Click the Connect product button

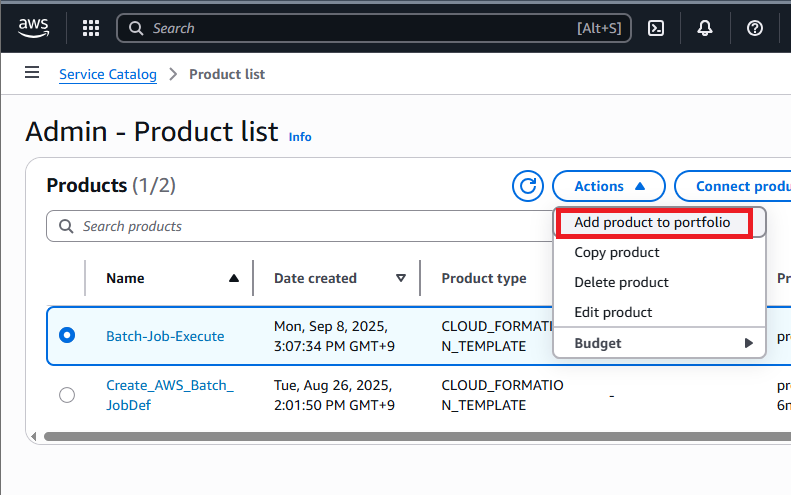tap(734, 186)
